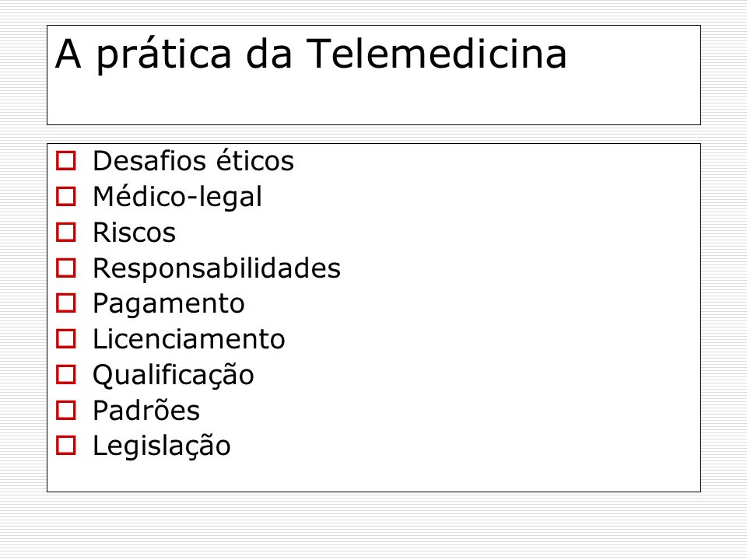Click the title A prática da Telemedicina

(x=311, y=54)
